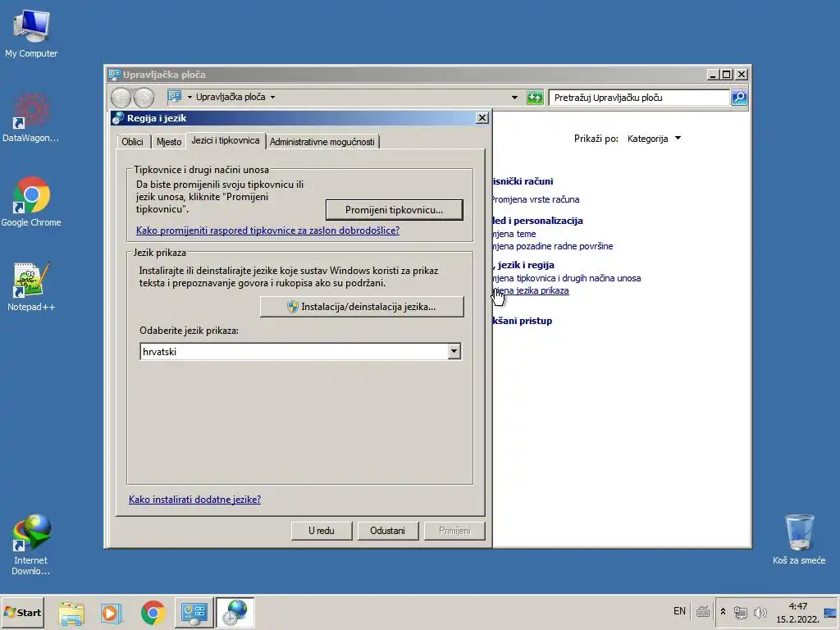Viewport: 840px width, 630px height.
Task: Click the keyboard icon in tray
Action: 703,611
